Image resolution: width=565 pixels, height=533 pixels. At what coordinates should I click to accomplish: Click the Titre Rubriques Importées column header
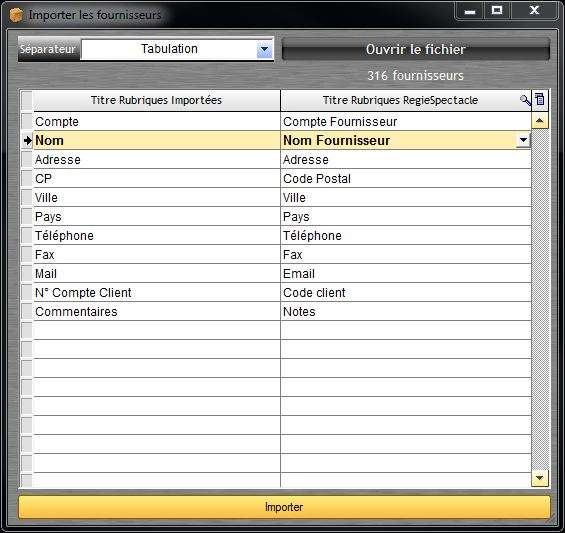click(x=156, y=100)
